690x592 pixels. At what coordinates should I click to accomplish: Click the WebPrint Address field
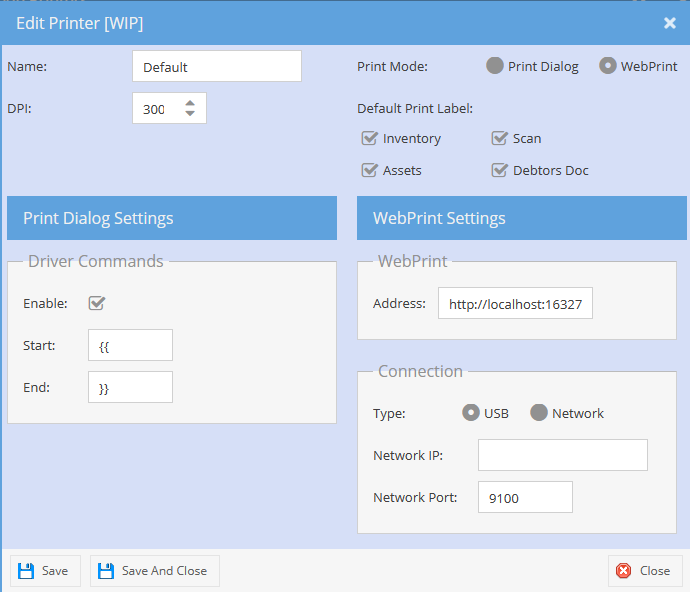pos(515,303)
